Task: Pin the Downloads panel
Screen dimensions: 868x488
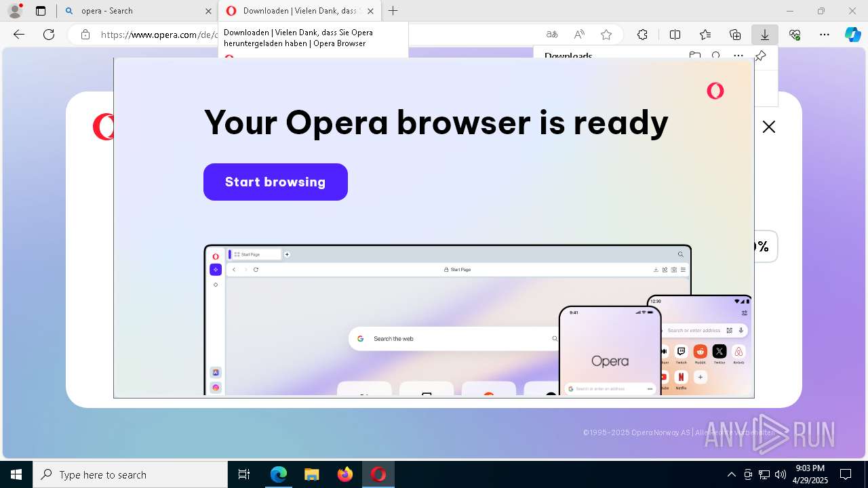Action: [x=761, y=56]
